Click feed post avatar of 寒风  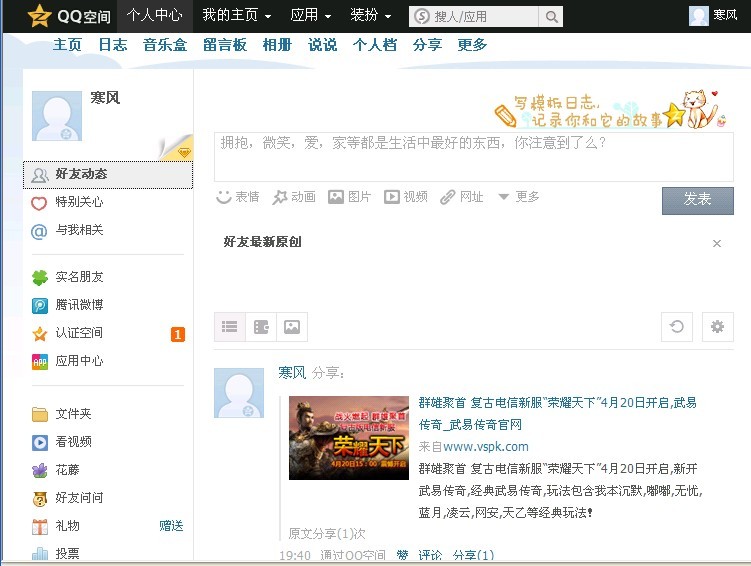tap(239, 393)
